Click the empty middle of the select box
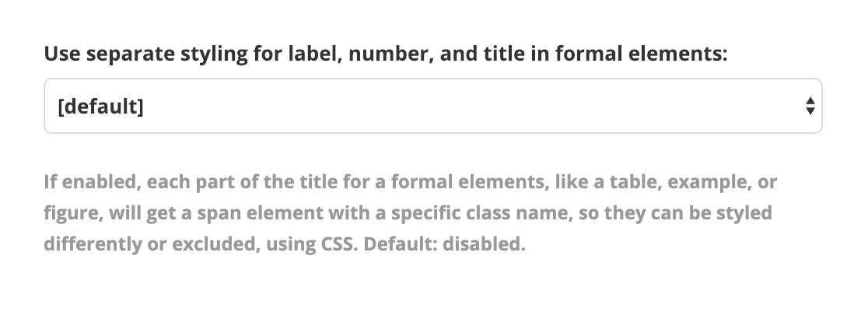 (467, 106)
